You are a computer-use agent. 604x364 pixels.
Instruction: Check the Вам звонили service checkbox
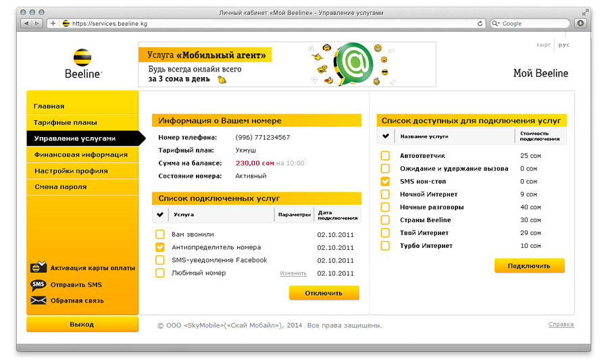pyautogui.click(x=160, y=234)
